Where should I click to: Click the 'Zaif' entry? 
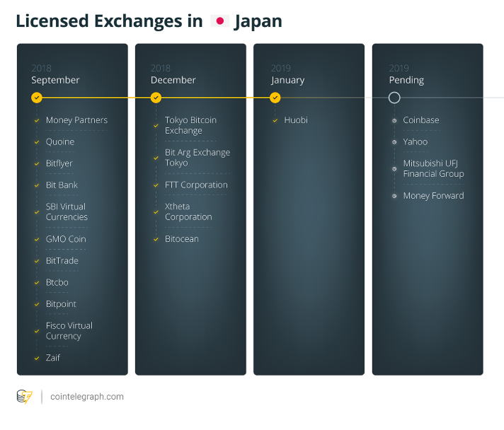(52, 358)
